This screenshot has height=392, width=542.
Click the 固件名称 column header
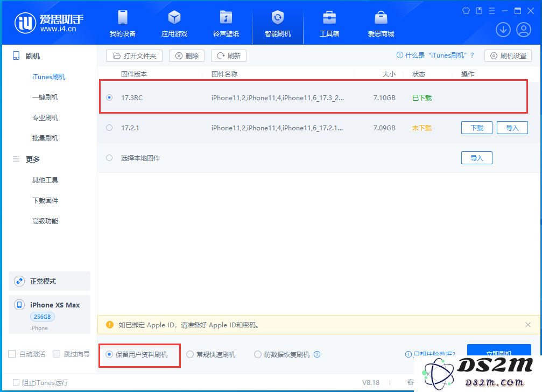(x=224, y=74)
